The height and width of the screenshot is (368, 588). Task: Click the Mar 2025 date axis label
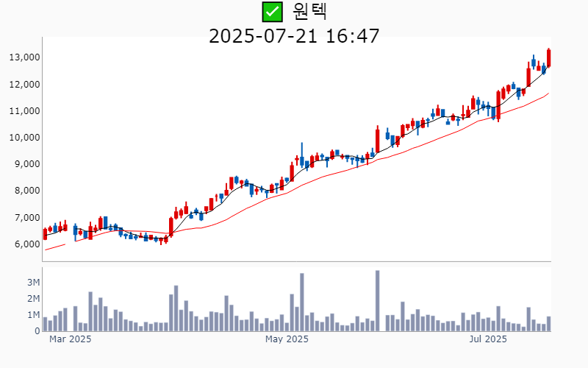point(70,339)
